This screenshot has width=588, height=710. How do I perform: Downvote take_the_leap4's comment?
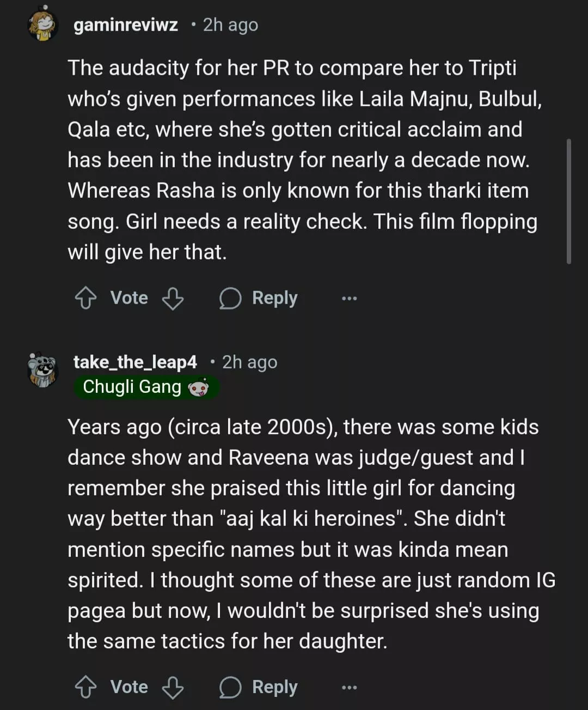coord(173,687)
